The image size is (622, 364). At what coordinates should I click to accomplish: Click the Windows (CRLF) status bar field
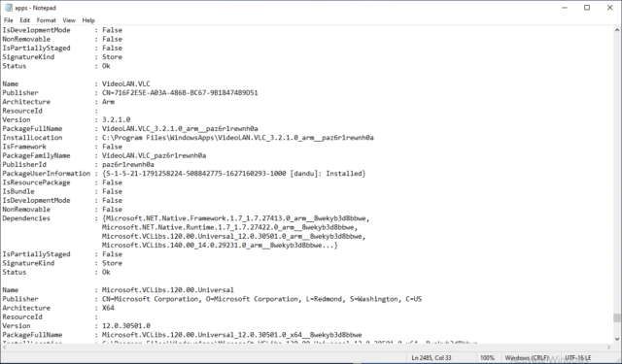point(526,358)
